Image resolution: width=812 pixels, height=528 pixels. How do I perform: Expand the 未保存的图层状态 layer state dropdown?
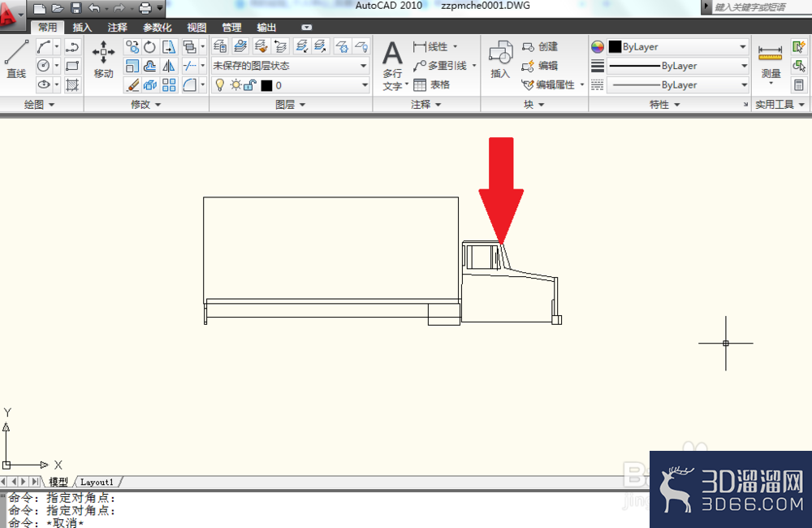coord(290,66)
